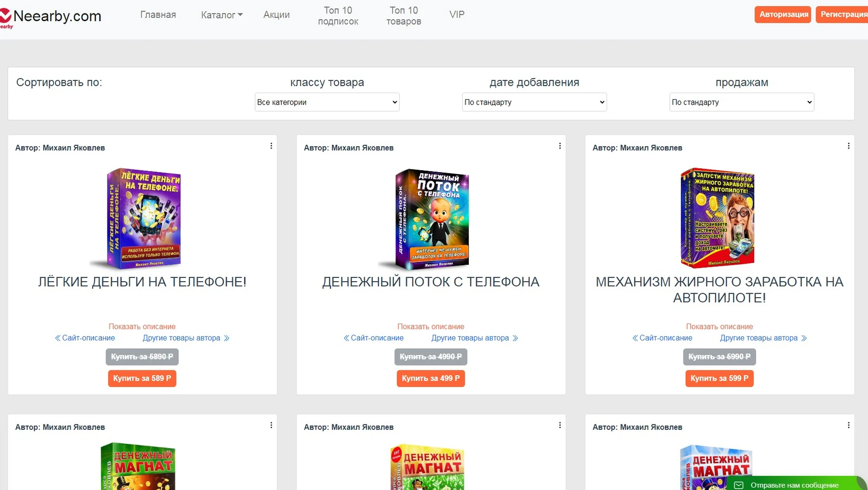Open the three-dot menu on green Денежный Магнат card

[x=271, y=425]
